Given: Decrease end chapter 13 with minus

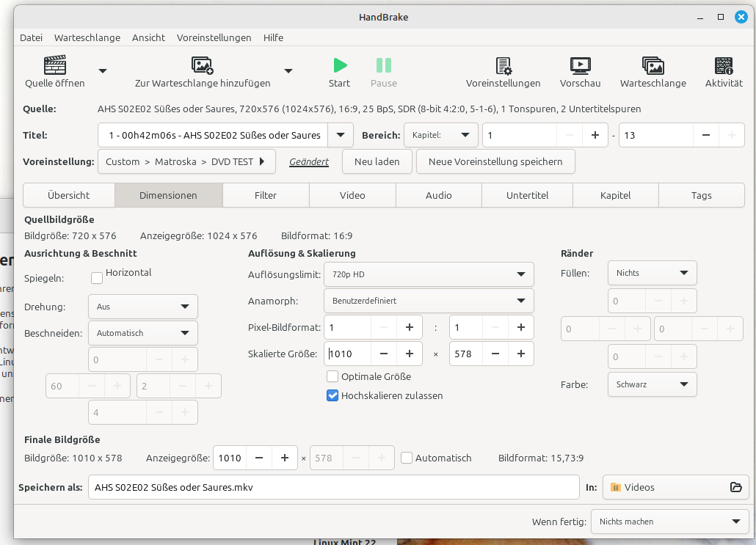Looking at the screenshot, I should click(706, 135).
